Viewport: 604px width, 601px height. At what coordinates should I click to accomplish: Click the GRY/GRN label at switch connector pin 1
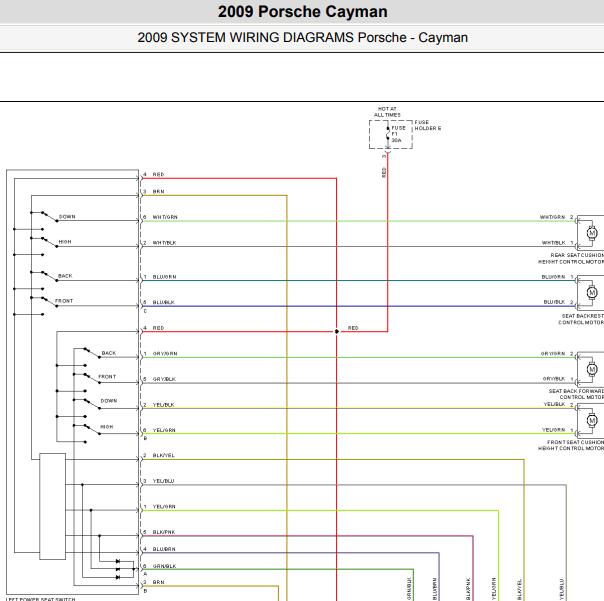(x=165, y=353)
